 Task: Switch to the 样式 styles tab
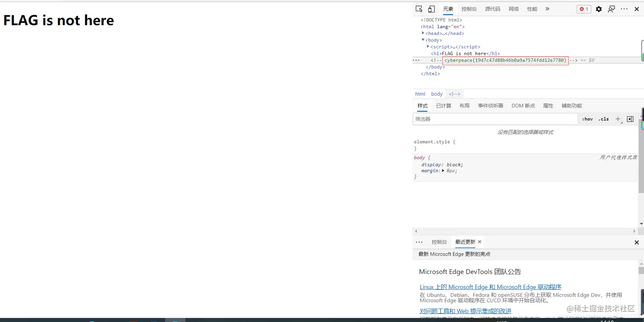(423, 105)
